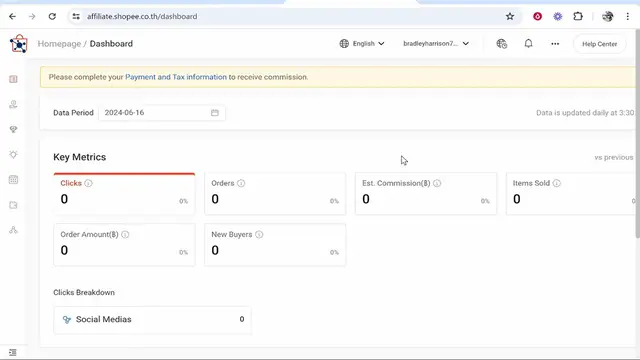Open Payment and Tax information link
Image resolution: width=640 pixels, height=360 pixels.
coord(176,77)
